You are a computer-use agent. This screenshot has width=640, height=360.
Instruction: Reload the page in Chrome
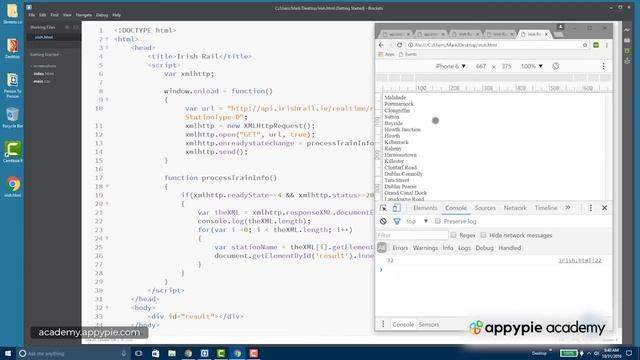click(400, 45)
